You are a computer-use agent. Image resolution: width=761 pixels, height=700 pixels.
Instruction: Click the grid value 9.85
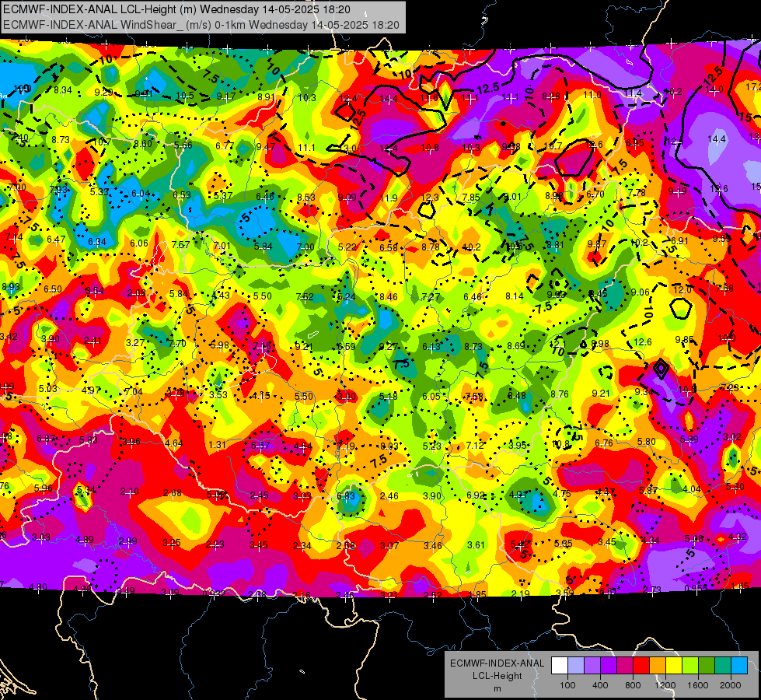[x=684, y=339]
